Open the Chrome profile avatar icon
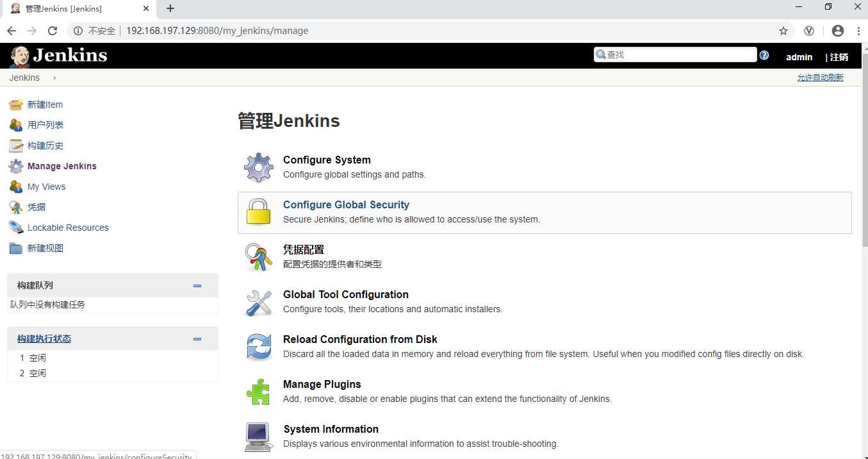 click(838, 31)
